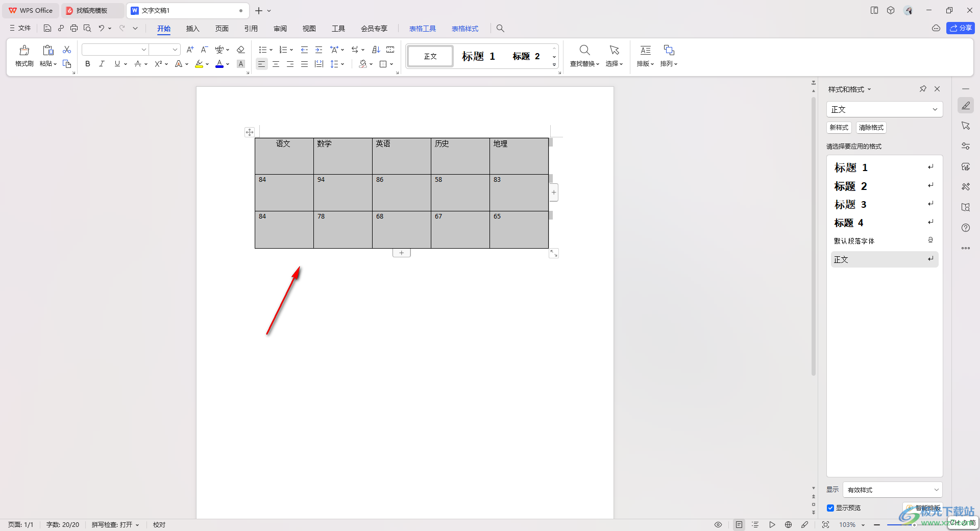The height and width of the screenshot is (531, 980).
Task: Open the borders dropdown arrow
Action: tap(391, 64)
